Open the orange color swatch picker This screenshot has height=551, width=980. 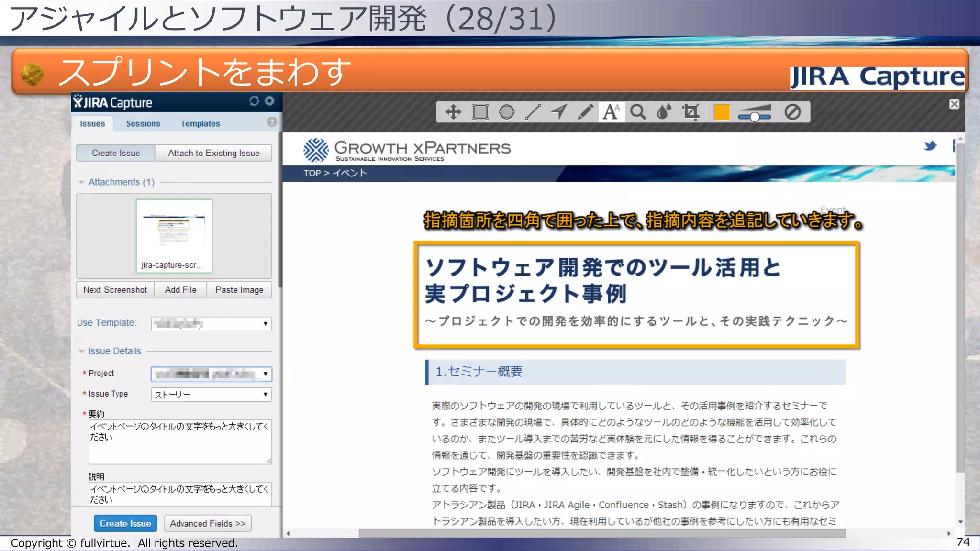[722, 112]
